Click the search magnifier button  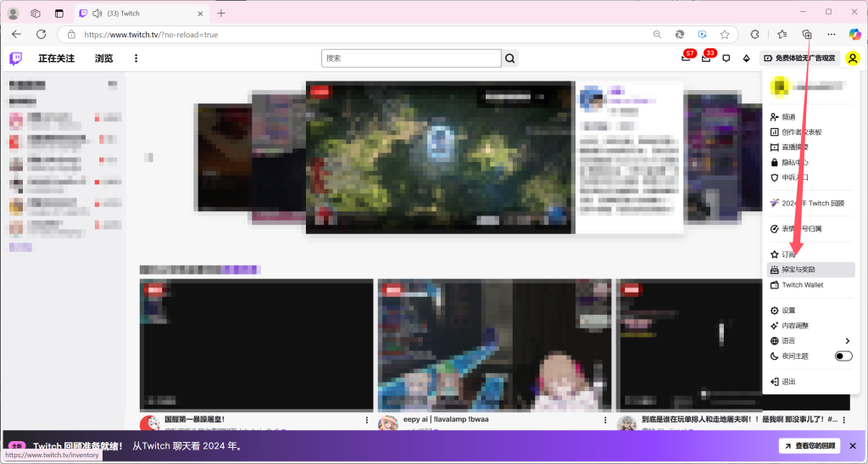(x=509, y=59)
